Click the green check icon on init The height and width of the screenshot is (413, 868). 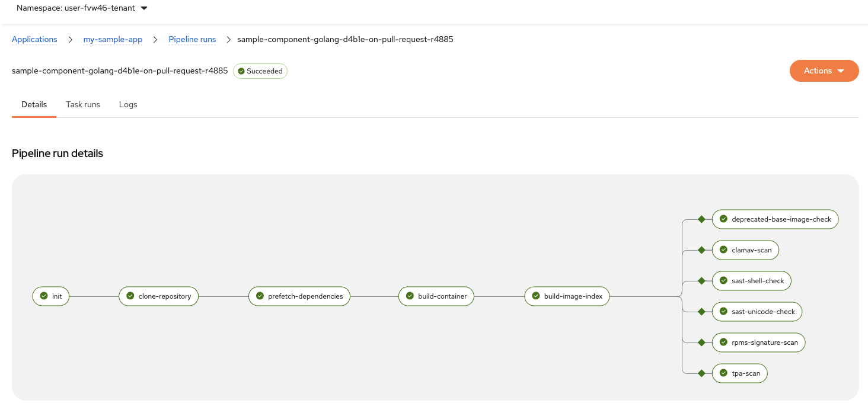click(x=44, y=296)
